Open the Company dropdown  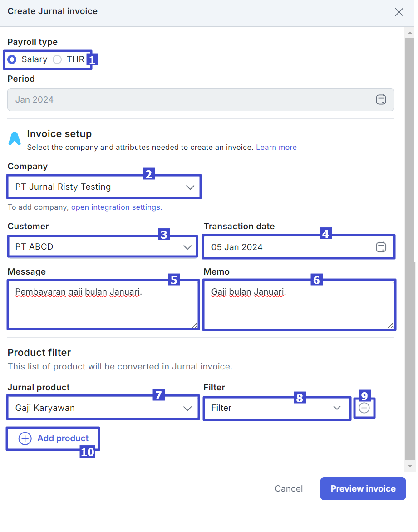103,187
